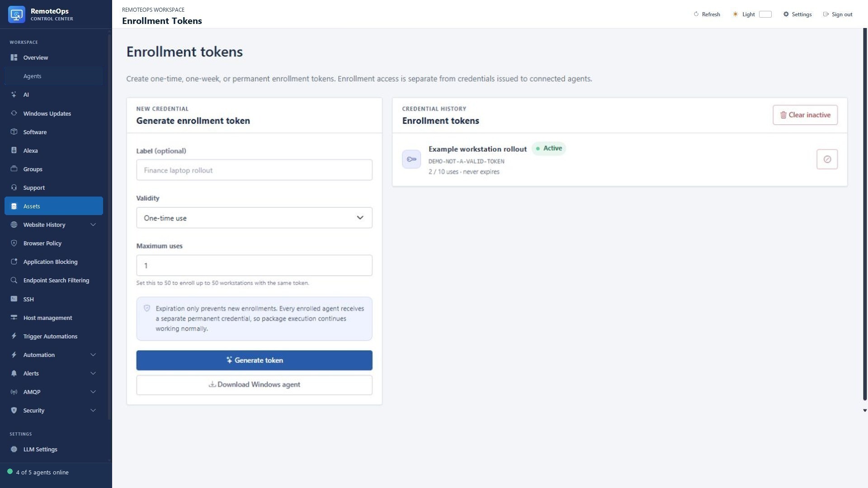
Task: Click '2 / 10 uses · never expires' text
Action: click(464, 172)
